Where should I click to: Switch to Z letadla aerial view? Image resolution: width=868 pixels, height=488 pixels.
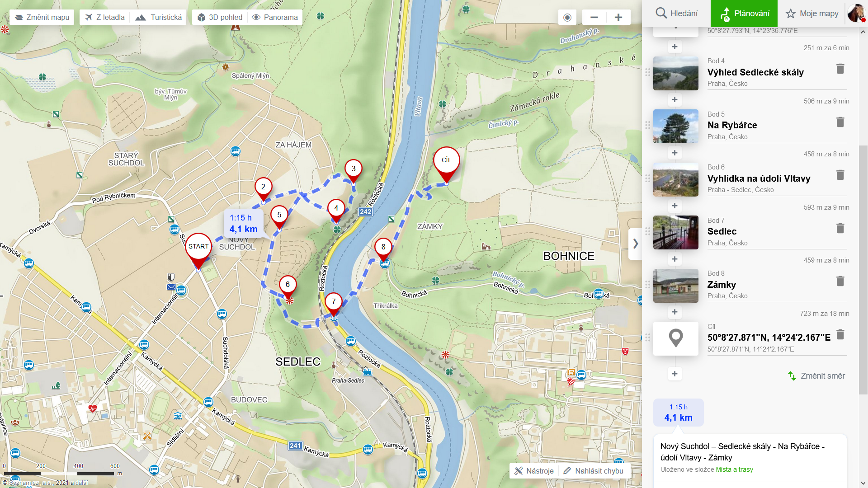click(105, 18)
